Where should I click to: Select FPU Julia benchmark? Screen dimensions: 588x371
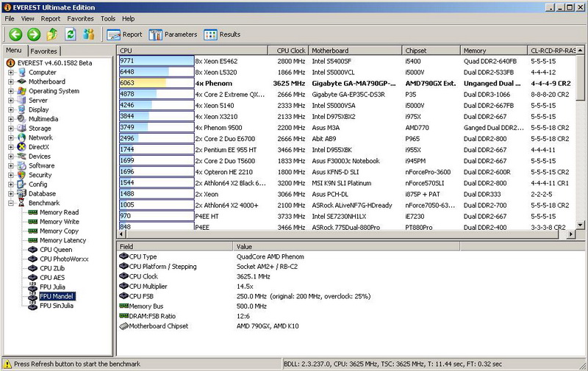click(52, 287)
